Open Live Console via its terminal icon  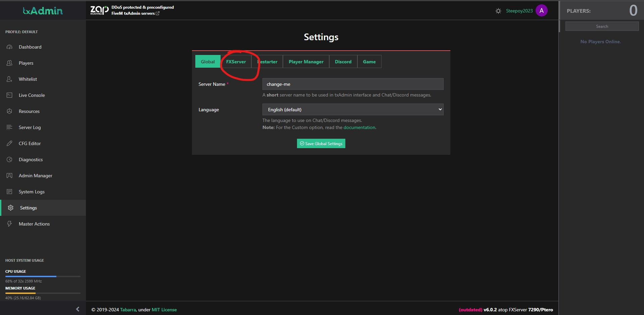[x=9, y=95]
